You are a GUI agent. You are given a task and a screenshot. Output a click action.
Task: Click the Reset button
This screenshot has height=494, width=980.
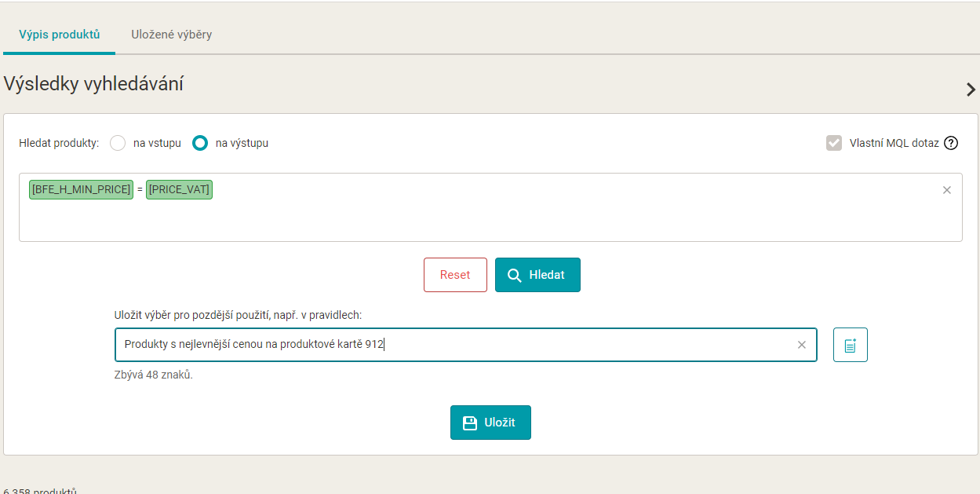[455, 275]
